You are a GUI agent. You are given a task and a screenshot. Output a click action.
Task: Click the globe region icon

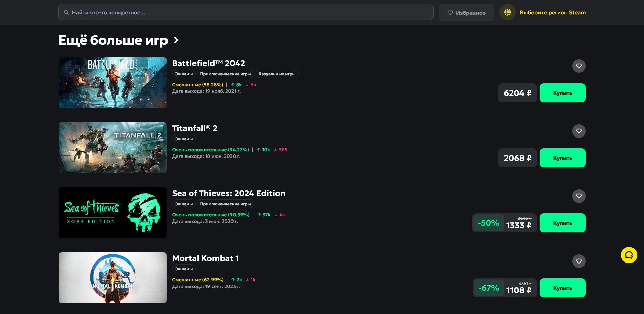coord(507,13)
